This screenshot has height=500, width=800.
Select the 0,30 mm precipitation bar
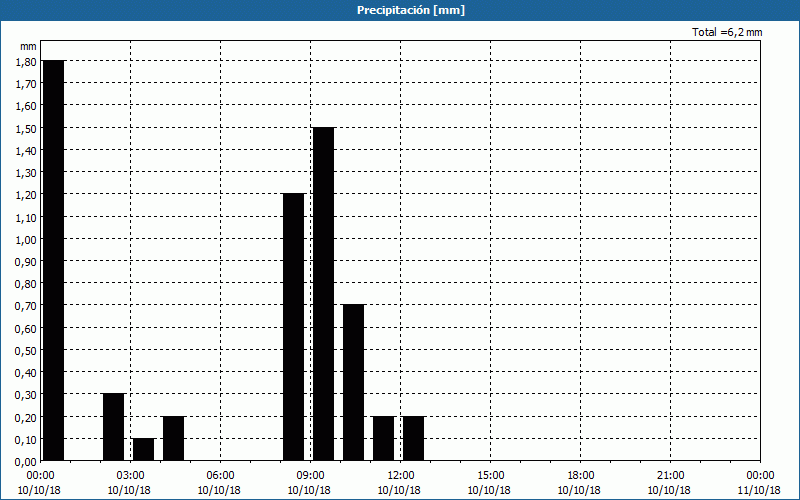pyautogui.click(x=114, y=427)
